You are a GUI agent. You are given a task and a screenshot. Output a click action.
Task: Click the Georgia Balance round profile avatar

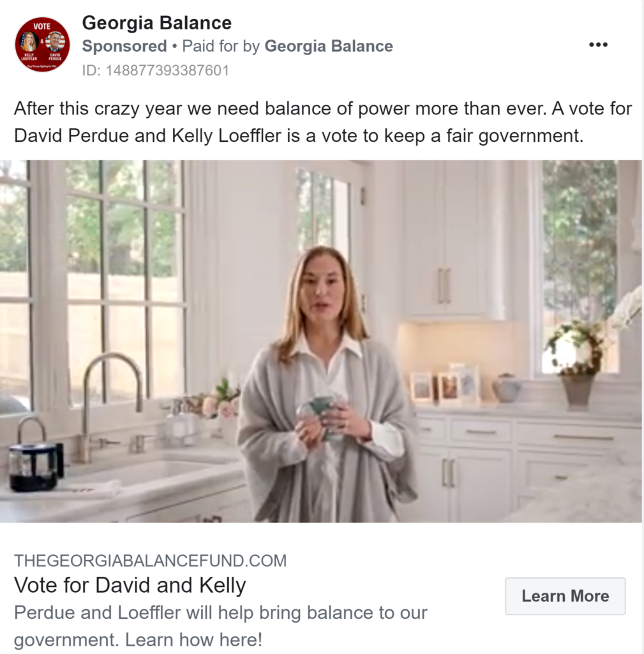coord(42,45)
